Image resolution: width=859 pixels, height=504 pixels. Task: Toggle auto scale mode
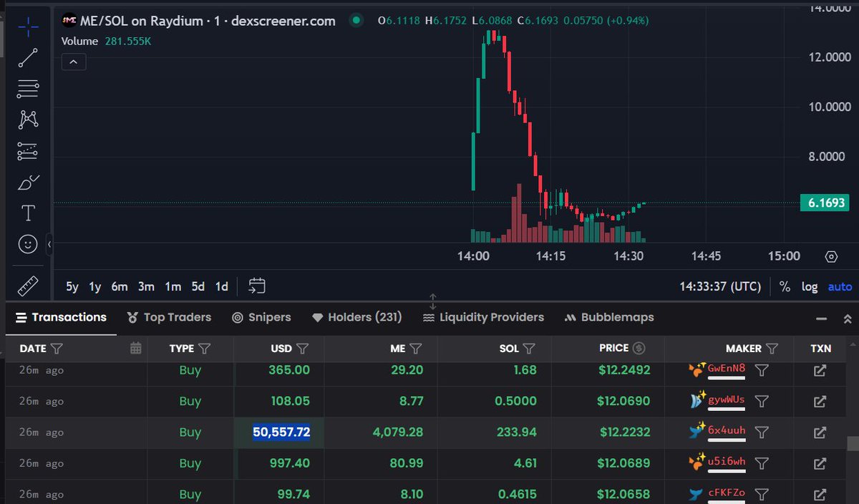point(840,286)
